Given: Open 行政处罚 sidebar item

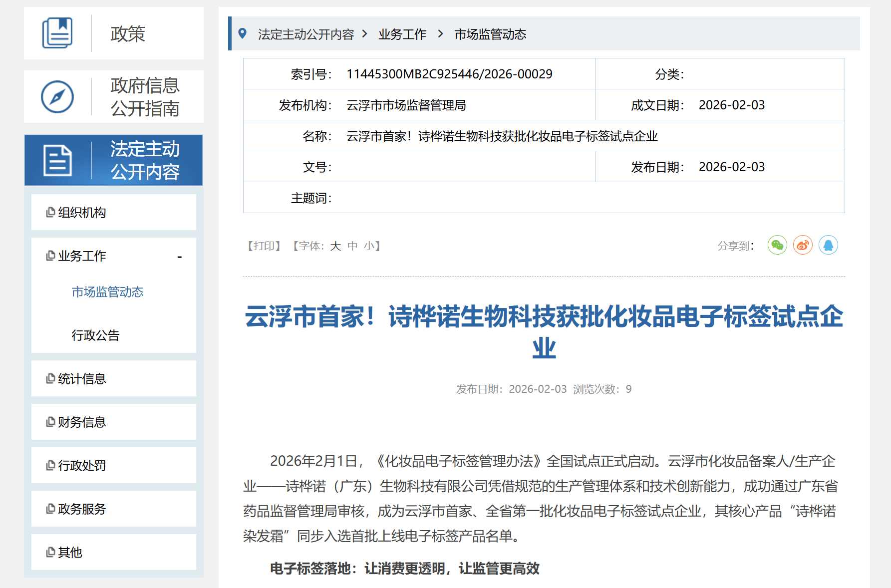Looking at the screenshot, I should coord(82,466).
